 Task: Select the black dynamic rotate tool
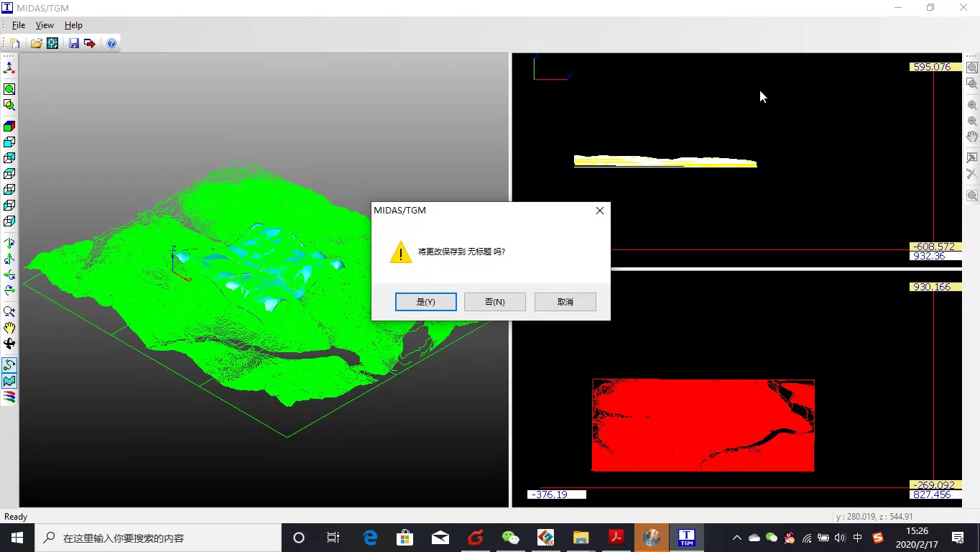coord(9,344)
